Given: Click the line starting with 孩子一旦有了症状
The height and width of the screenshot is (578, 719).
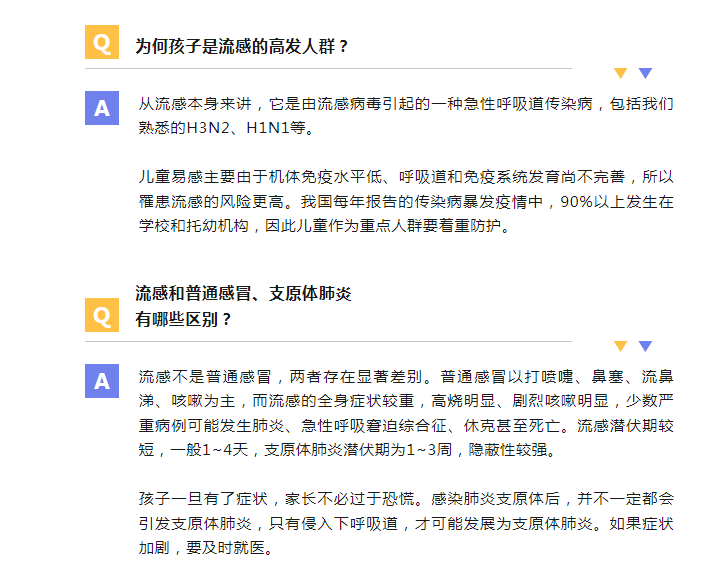Looking at the screenshot, I should 406,499.
